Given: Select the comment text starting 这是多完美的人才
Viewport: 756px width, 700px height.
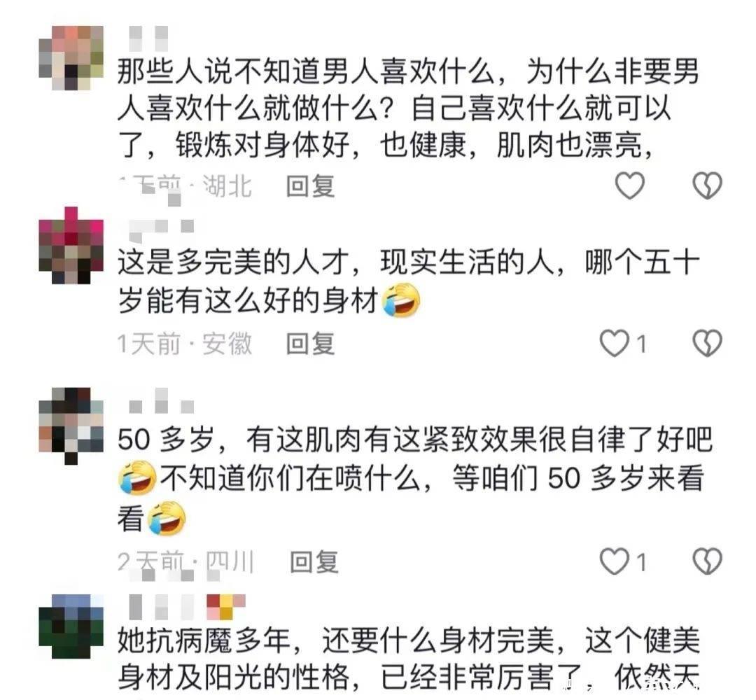Looking at the screenshot, I should pyautogui.click(x=409, y=281).
